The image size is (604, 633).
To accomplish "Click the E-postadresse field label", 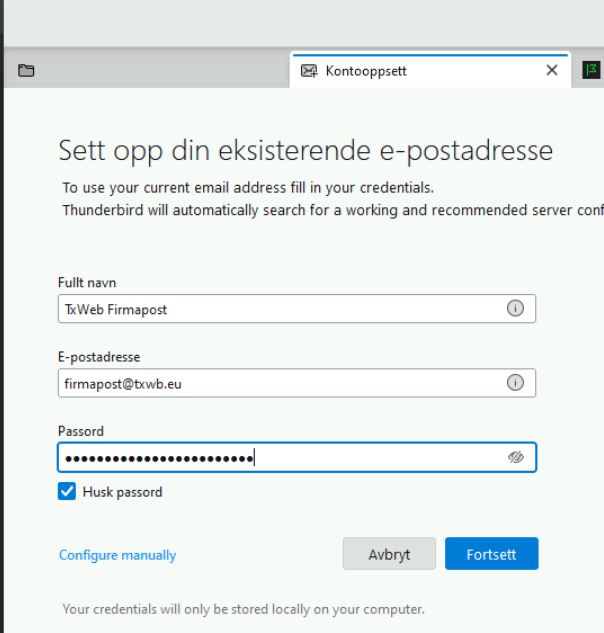I will [99, 357].
